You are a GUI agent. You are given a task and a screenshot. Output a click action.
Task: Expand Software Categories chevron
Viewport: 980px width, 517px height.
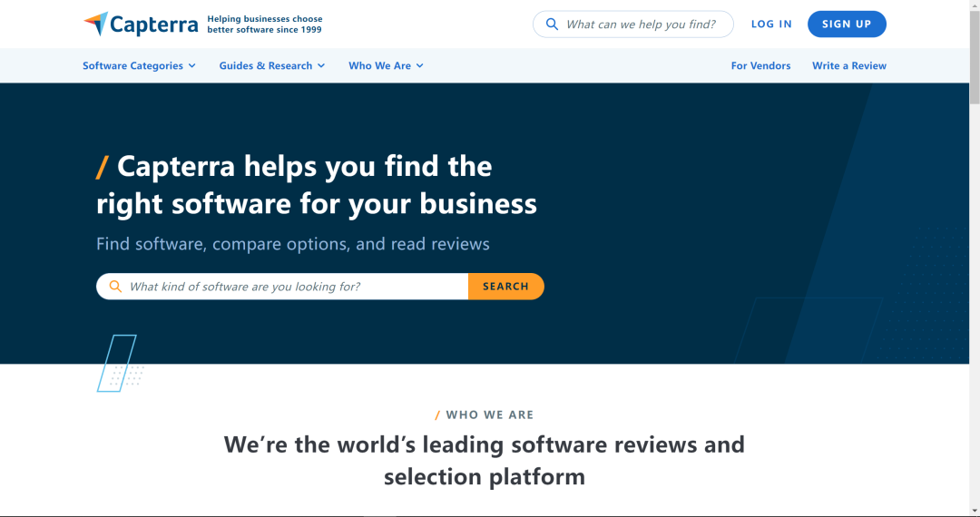tap(191, 65)
